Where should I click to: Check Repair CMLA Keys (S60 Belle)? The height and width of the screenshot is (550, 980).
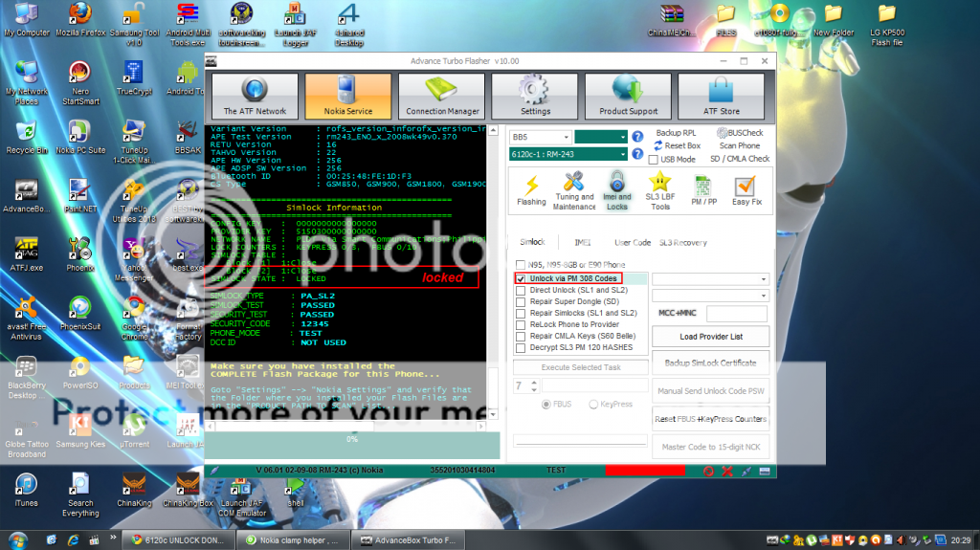coord(521,336)
